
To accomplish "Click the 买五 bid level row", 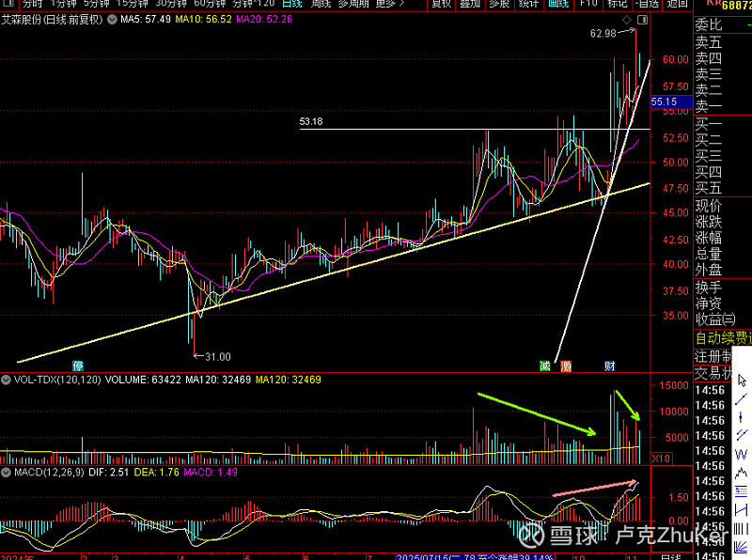I will [723, 188].
